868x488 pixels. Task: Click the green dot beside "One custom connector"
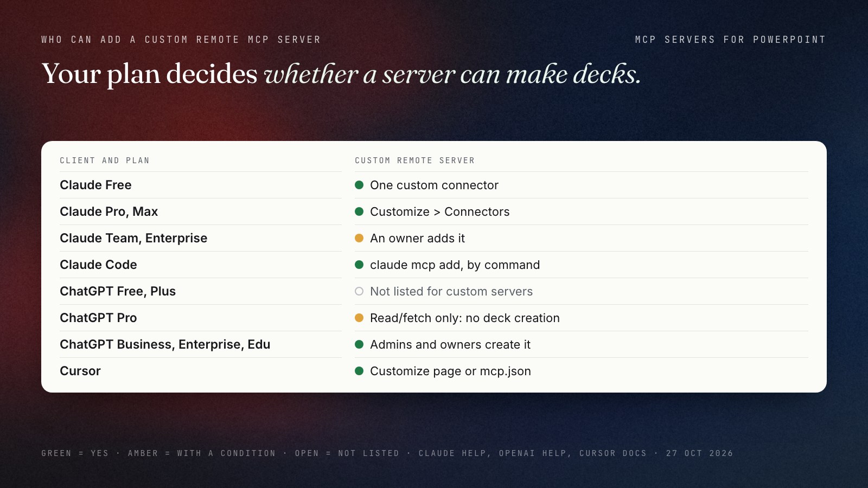359,185
